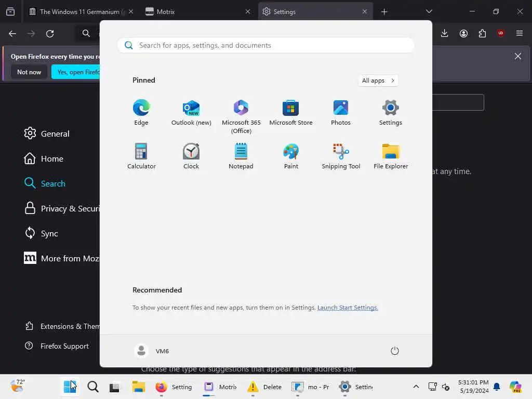Open Notepad from Start menu
Image resolution: width=532 pixels, height=399 pixels.
241,156
